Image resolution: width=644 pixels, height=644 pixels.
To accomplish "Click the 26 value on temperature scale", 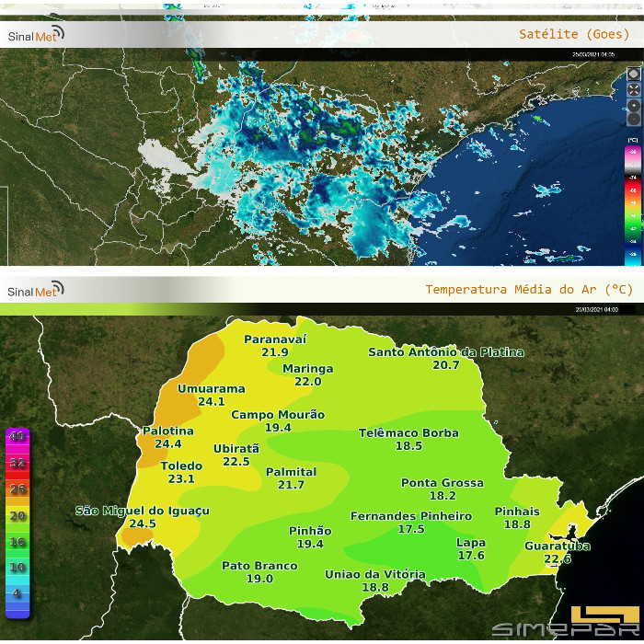I will click(x=18, y=489).
